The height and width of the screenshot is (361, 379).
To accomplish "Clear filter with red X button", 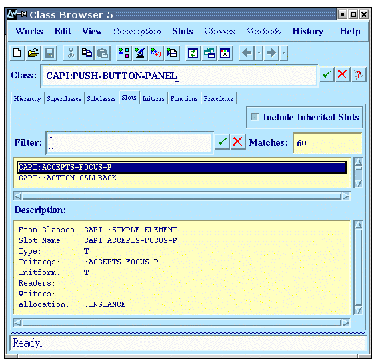I will 238,142.
